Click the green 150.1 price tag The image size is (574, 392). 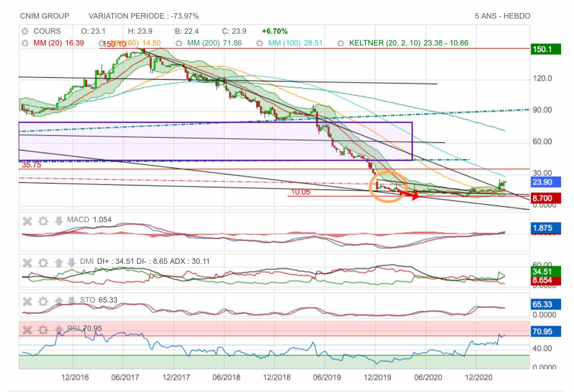click(x=546, y=49)
